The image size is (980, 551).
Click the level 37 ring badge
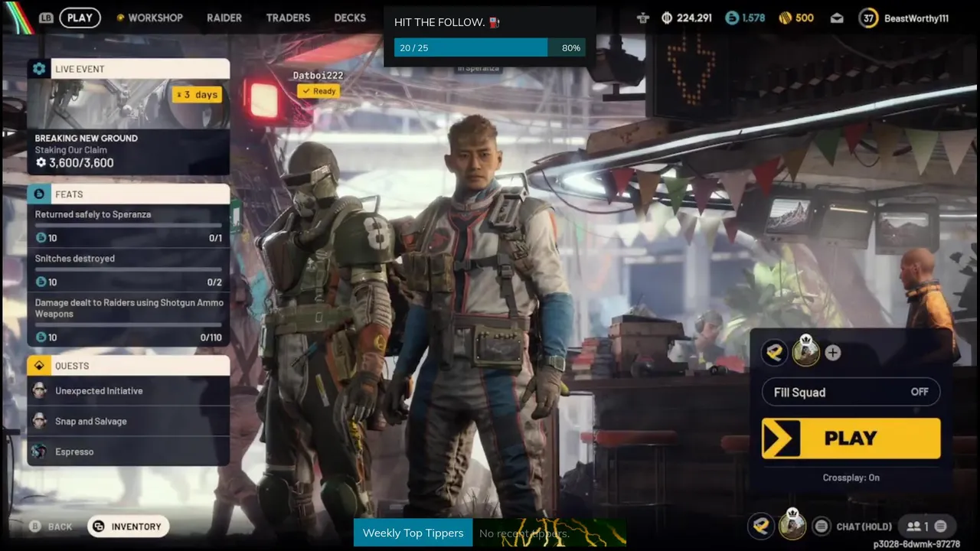(868, 18)
